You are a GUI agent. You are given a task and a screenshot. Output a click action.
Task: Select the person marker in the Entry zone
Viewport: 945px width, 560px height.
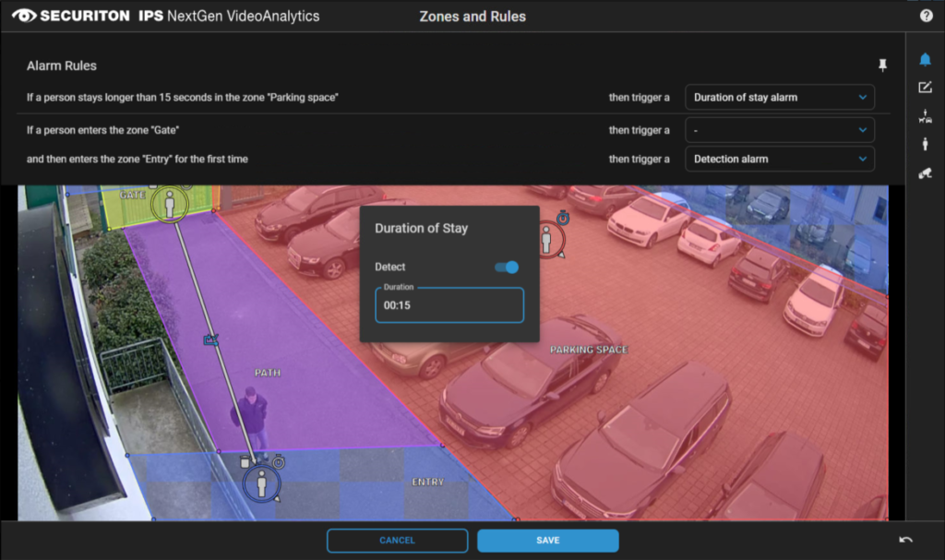261,483
